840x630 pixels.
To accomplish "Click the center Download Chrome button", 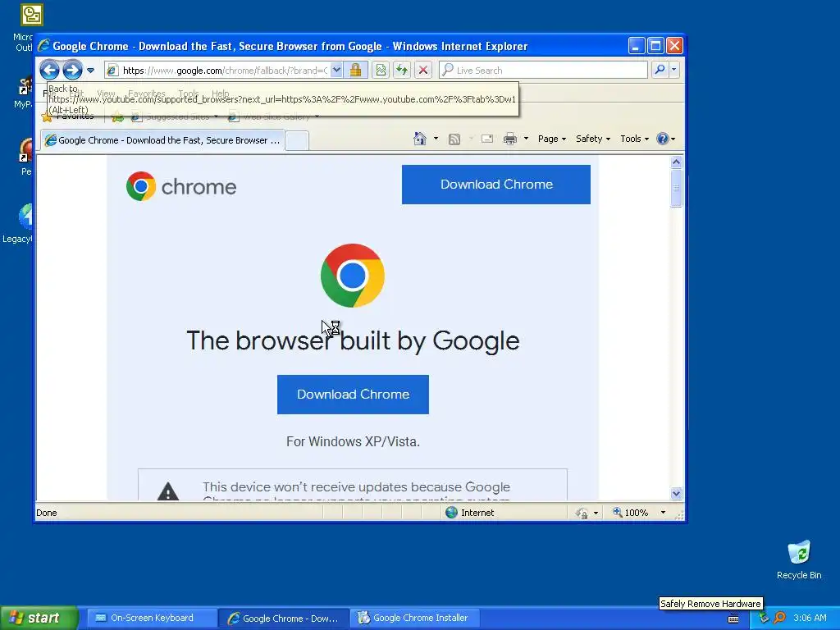I will 353,395.
